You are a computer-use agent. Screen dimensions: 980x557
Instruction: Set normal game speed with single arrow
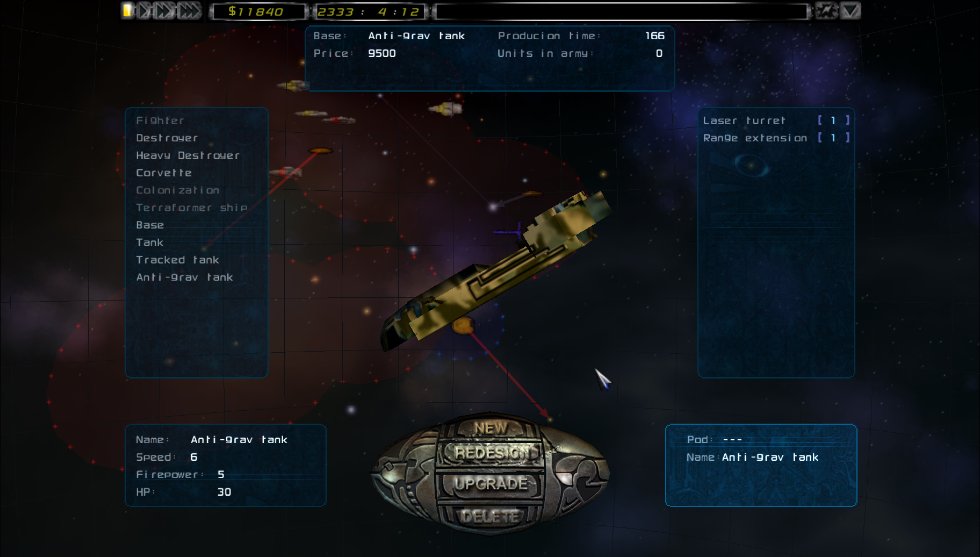[144, 11]
